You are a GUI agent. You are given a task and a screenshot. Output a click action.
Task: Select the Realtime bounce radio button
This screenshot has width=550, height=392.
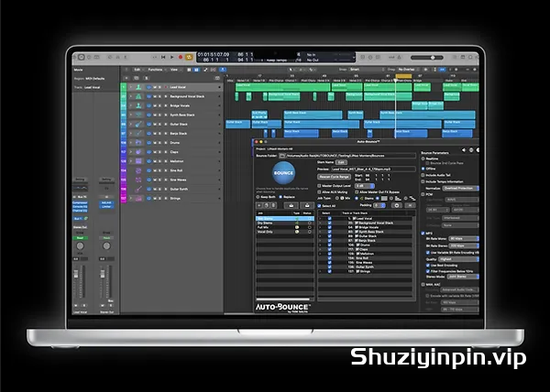pos(423,158)
